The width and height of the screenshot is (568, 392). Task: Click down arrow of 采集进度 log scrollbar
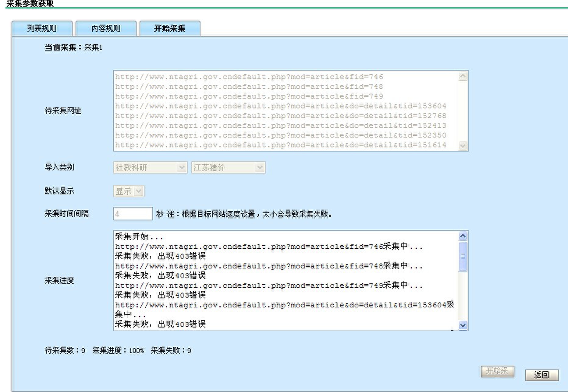463,325
